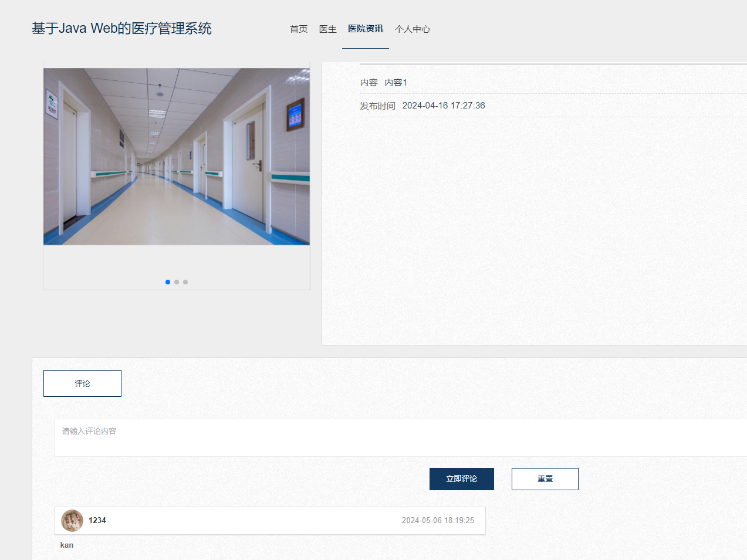Go to the 医生 page

[x=328, y=29]
